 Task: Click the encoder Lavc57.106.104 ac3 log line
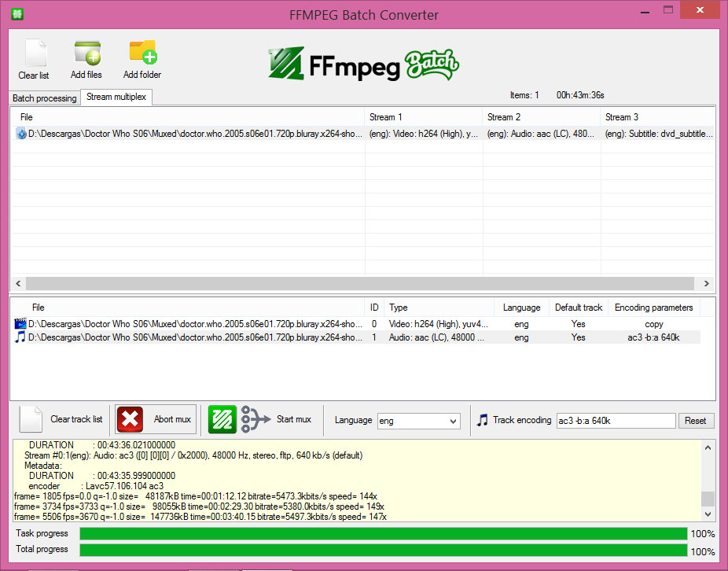click(96, 486)
